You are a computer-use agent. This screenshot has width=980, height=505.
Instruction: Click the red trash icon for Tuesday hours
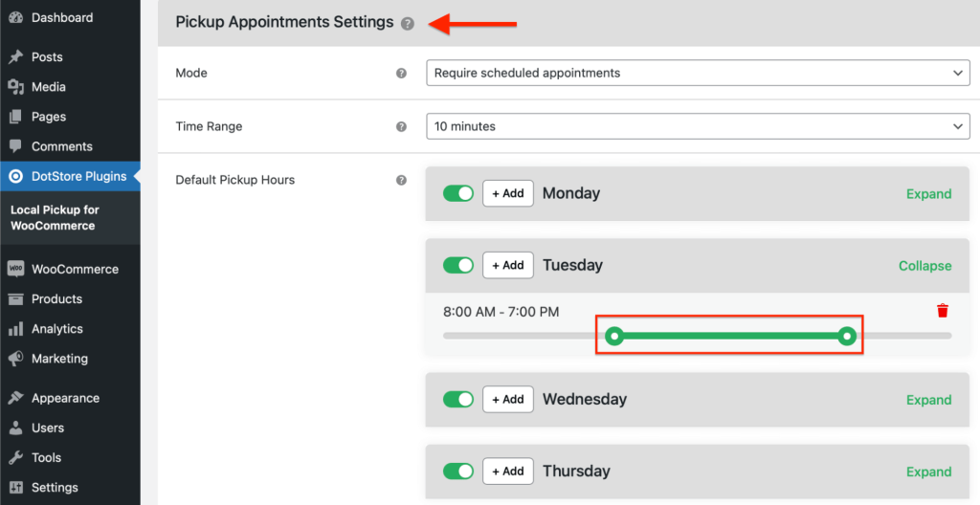[943, 311]
